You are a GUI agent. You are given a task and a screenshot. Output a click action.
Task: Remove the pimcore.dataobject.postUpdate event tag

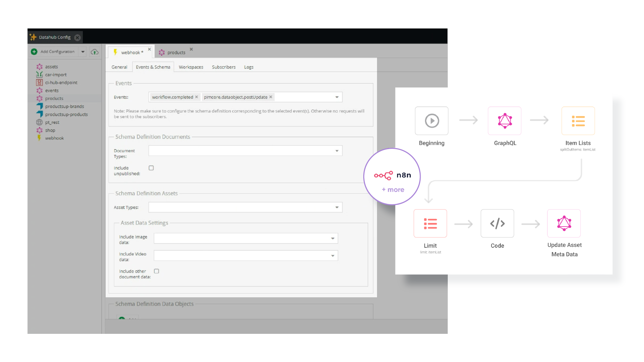(271, 97)
